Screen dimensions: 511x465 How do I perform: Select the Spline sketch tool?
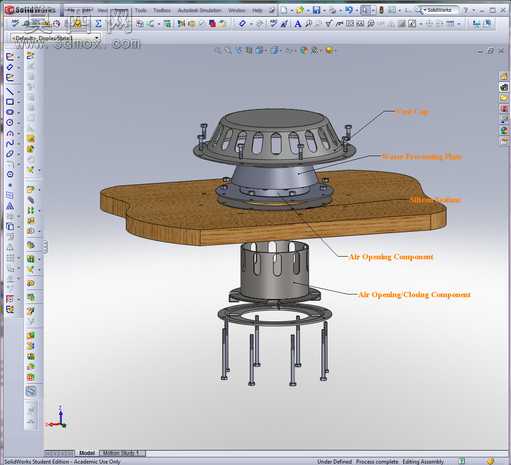pyautogui.click(x=10, y=143)
